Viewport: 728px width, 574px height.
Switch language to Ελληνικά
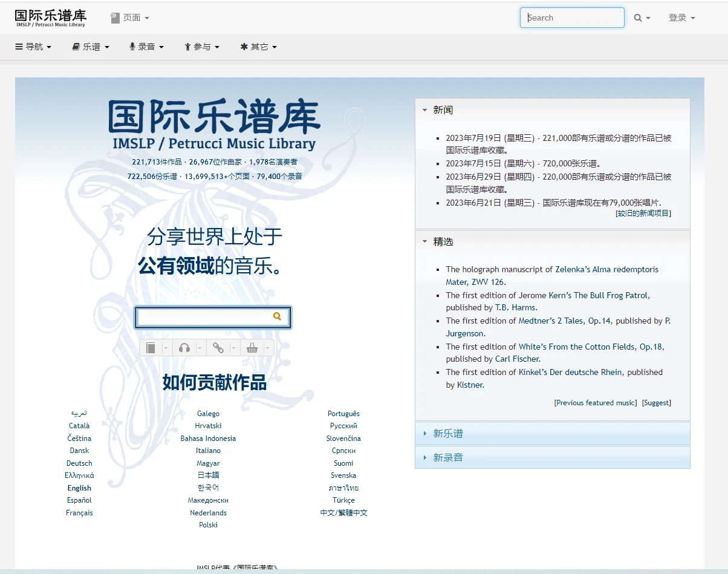pyautogui.click(x=79, y=475)
